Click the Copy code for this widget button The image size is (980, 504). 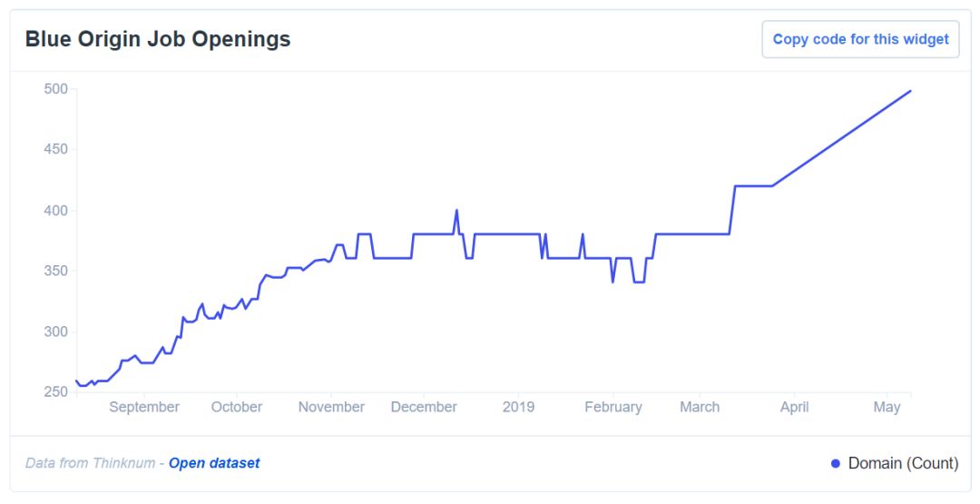point(860,39)
